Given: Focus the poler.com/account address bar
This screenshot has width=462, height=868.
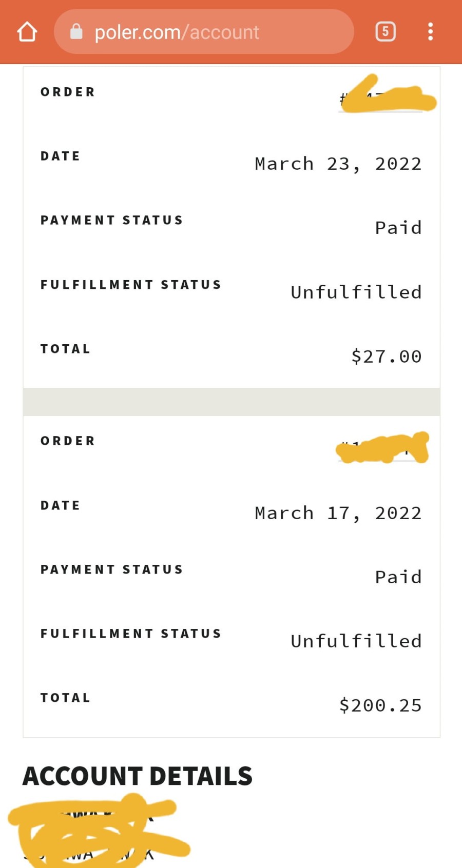Looking at the screenshot, I should [x=204, y=32].
